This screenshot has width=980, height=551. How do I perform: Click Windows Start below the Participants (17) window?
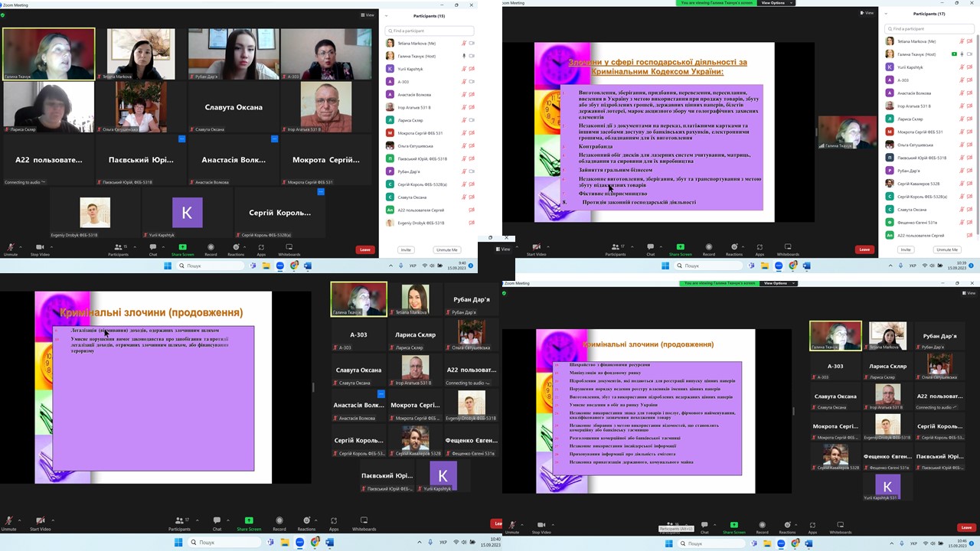click(665, 266)
